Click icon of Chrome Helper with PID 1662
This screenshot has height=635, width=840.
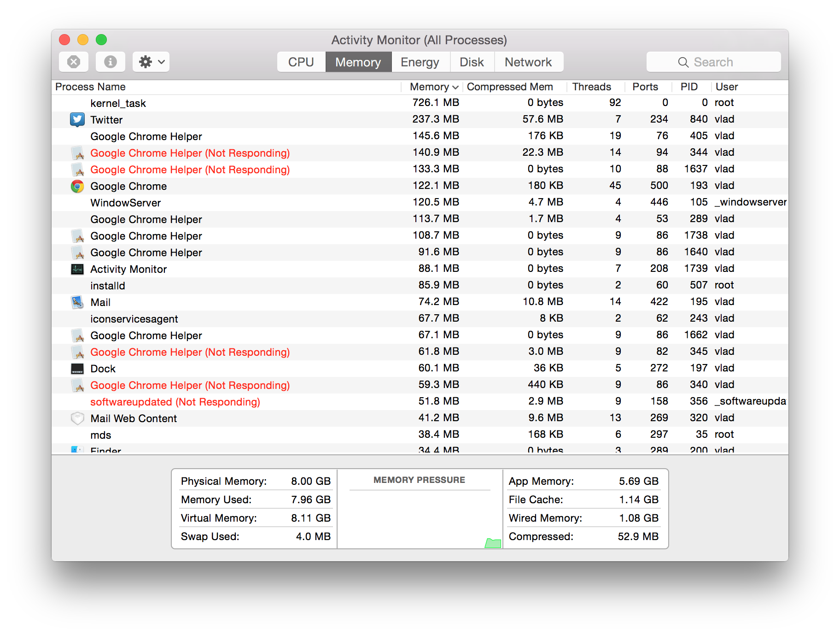tap(77, 335)
